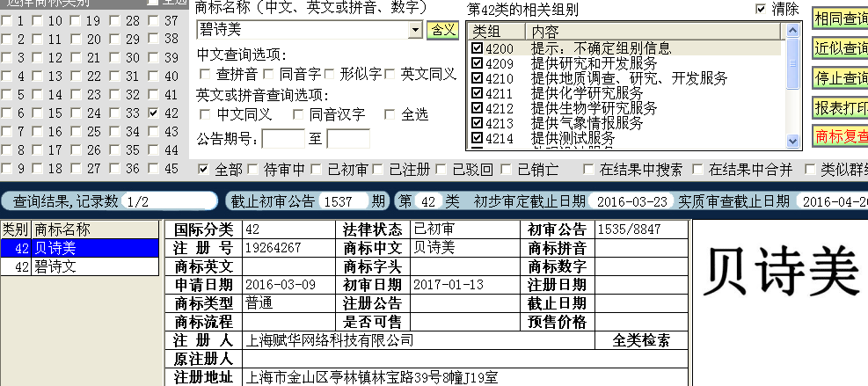Image resolution: width=868 pixels, height=386 pixels.
Task: Uncheck the class 42 checkbox
Action: (154, 113)
